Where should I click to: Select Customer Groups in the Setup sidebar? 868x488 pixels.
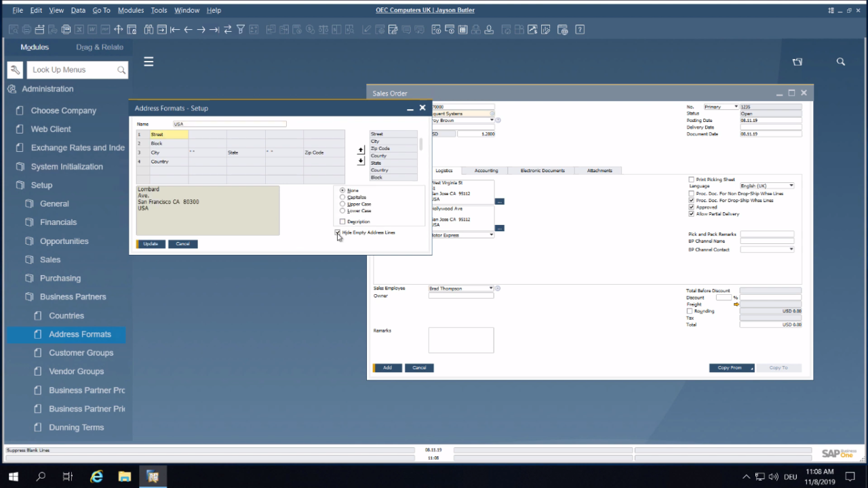tap(81, 352)
